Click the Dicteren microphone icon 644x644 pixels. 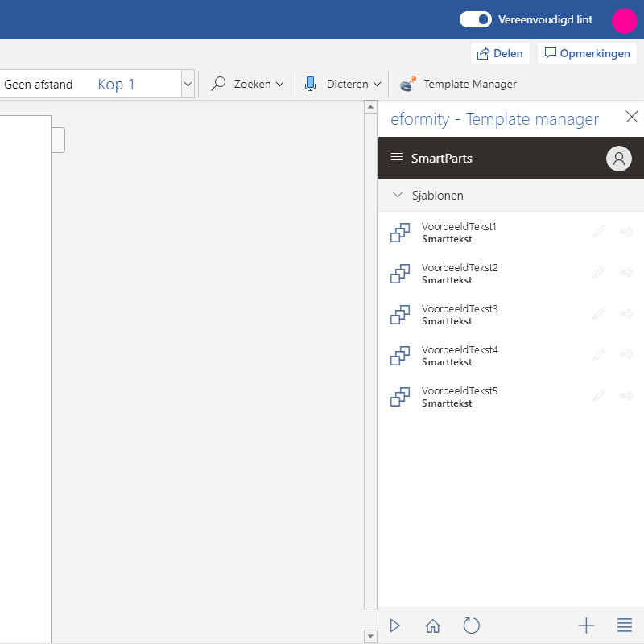coord(311,84)
